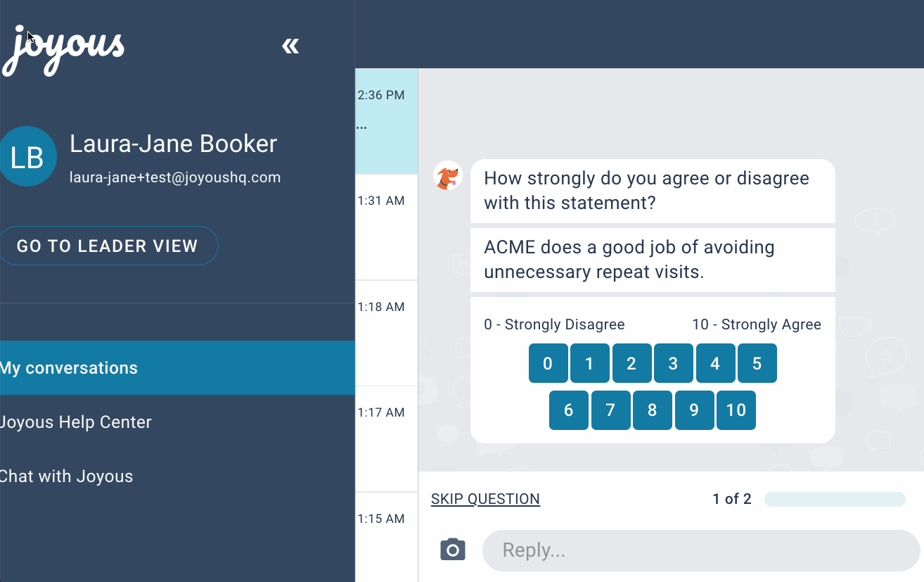Focus the Reply input field

pyautogui.click(x=701, y=550)
